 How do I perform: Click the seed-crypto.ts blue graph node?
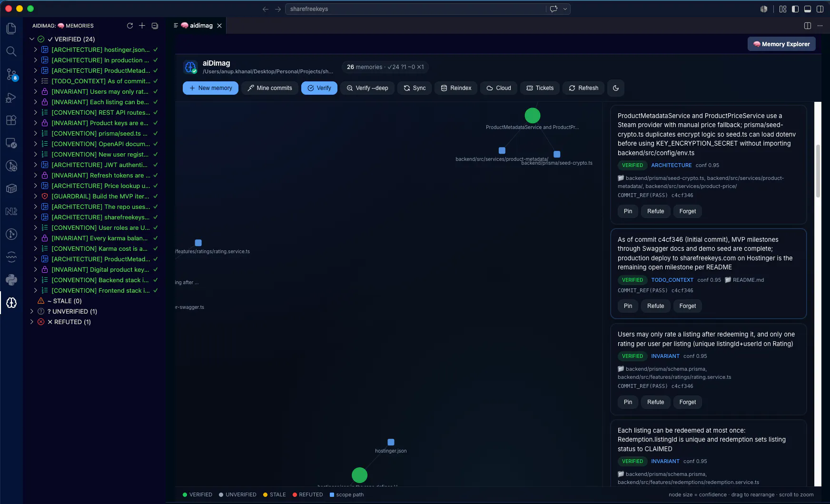pos(557,154)
